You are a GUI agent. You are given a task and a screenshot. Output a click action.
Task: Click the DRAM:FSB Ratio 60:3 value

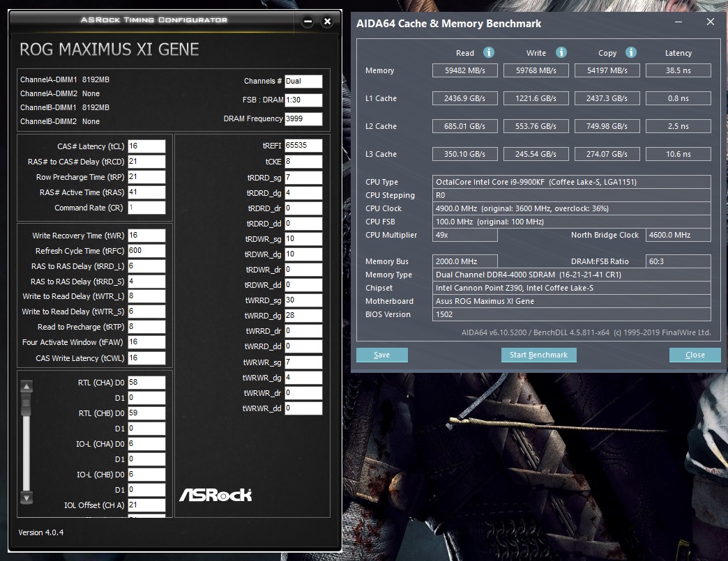678,261
